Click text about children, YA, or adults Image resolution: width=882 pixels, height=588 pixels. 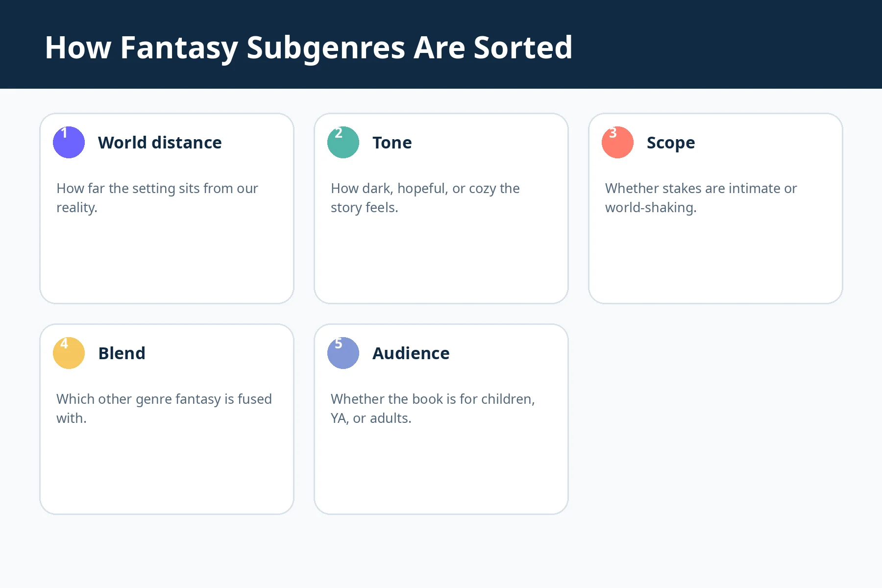click(x=433, y=409)
